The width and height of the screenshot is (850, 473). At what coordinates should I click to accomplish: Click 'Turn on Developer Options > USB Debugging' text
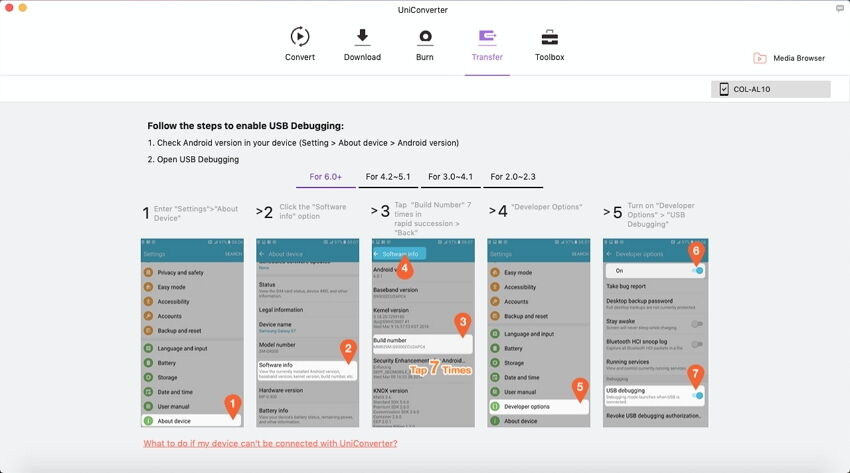coord(661,215)
